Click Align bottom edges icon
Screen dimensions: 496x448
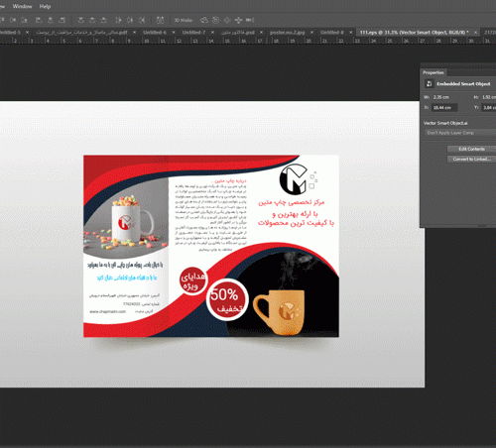point(24,20)
